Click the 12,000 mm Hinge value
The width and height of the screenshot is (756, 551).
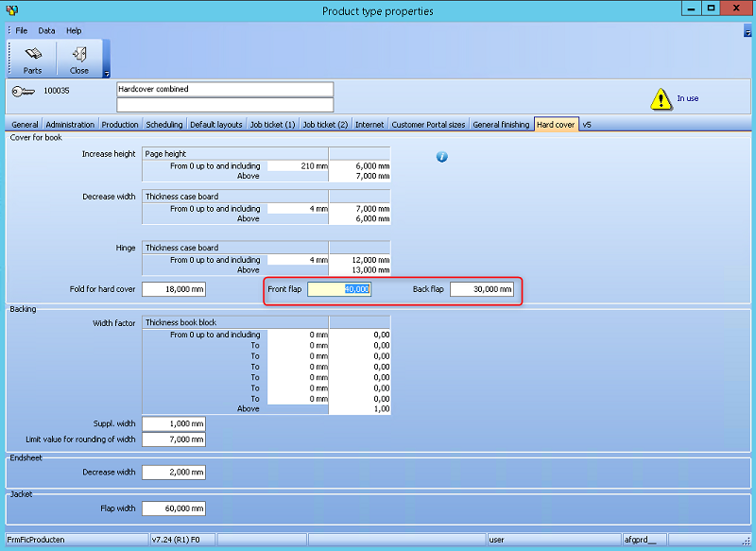pyautogui.click(x=360, y=260)
